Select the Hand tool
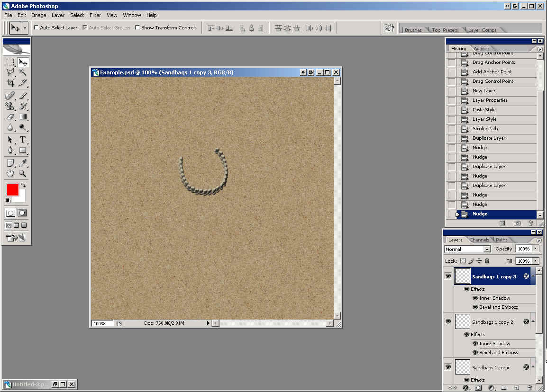Image resolution: width=547 pixels, height=392 pixels. coord(10,174)
